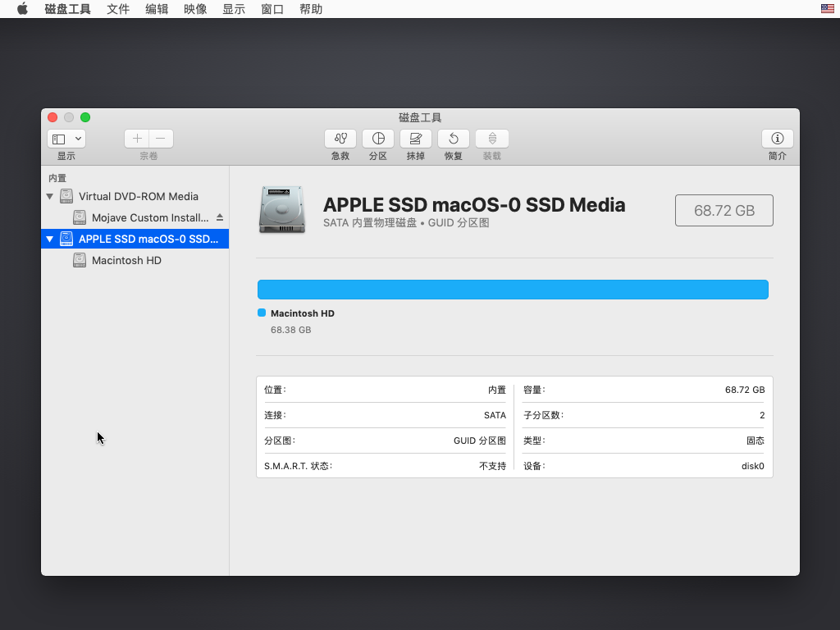Click the remove volume minus button

tap(161, 139)
